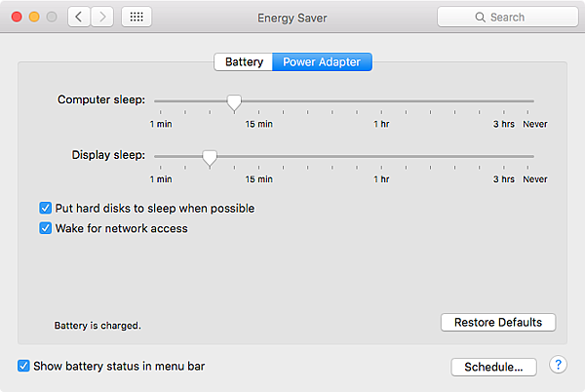Click the Computer sleep slider knob
Image resolution: width=585 pixels, height=392 pixels.
coord(234,101)
